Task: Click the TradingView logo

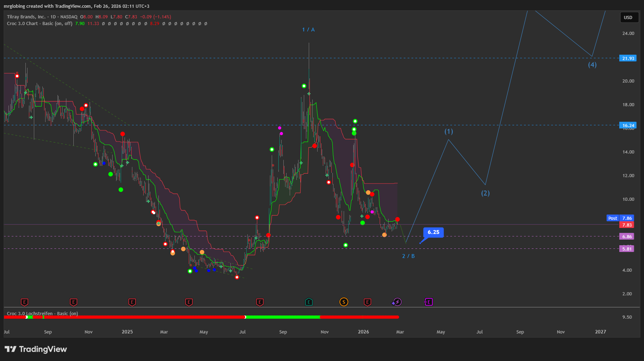Action: point(36,349)
